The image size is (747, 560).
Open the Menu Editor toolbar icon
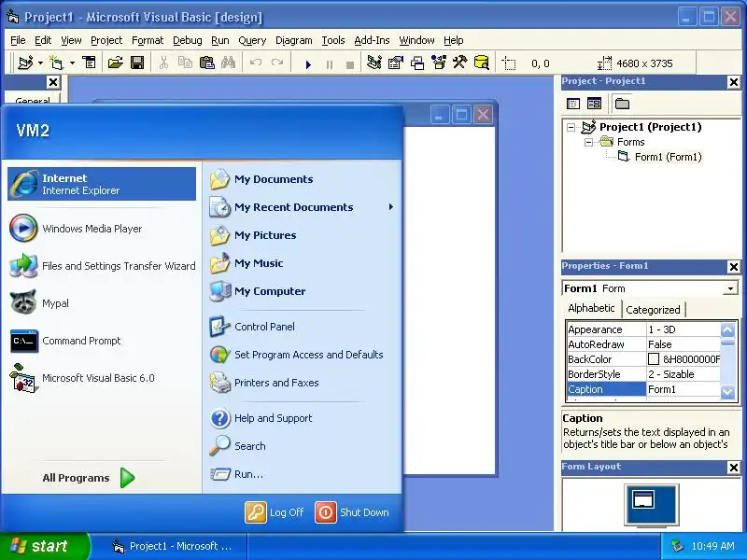(89, 63)
